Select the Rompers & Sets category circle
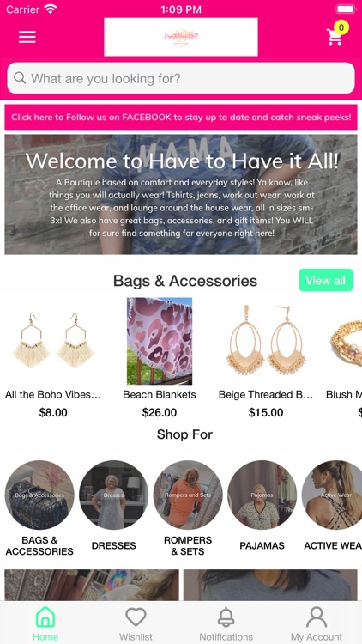The height and width of the screenshot is (644, 362). (x=188, y=495)
